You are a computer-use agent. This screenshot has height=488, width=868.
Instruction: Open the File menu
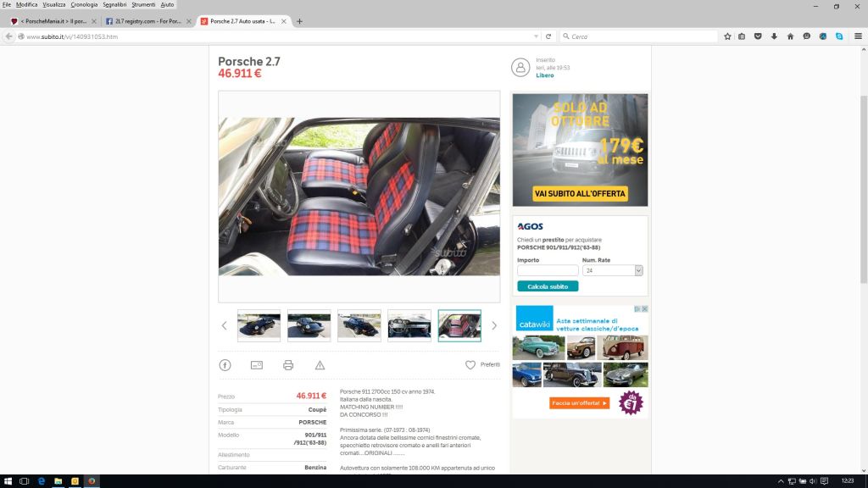click(7, 4)
